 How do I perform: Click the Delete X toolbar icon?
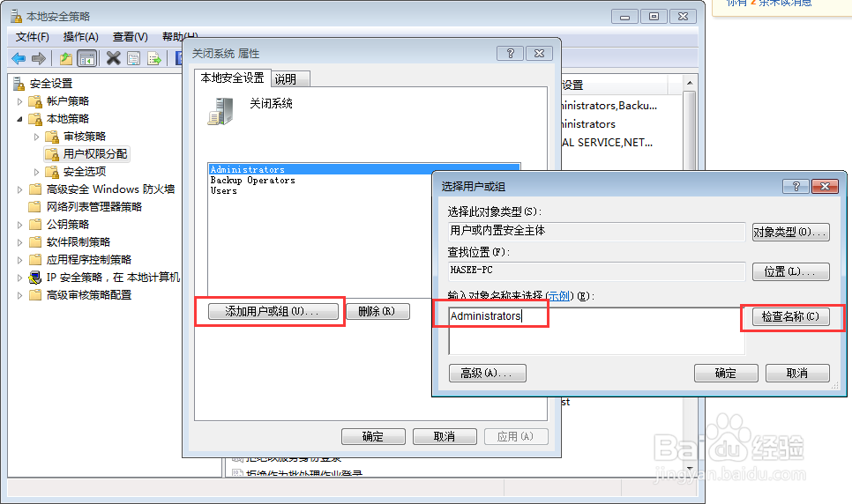pos(114,58)
